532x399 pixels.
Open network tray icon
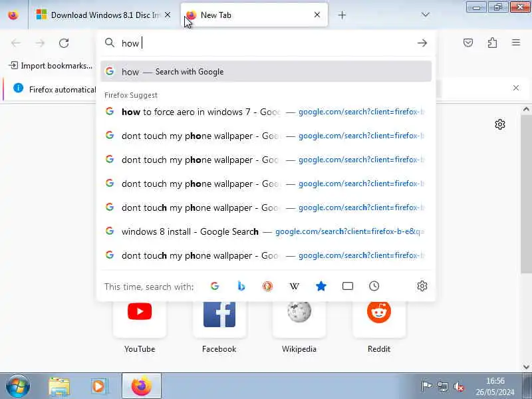click(442, 386)
